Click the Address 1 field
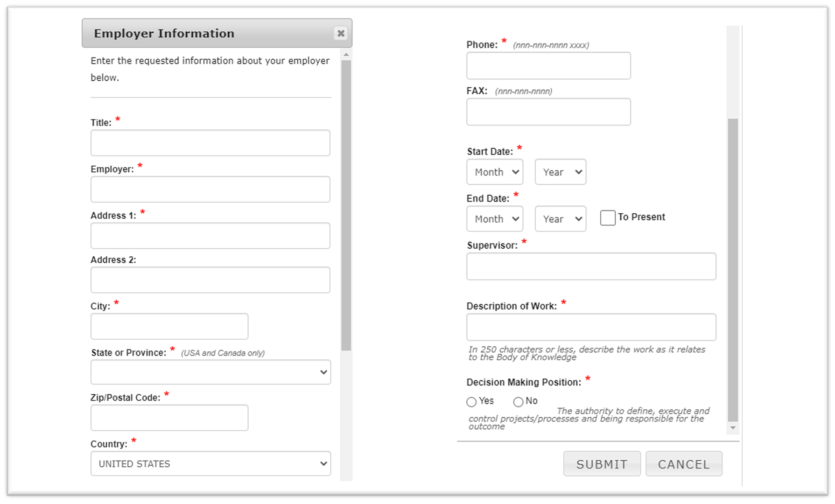The width and height of the screenshot is (835, 504). [211, 236]
